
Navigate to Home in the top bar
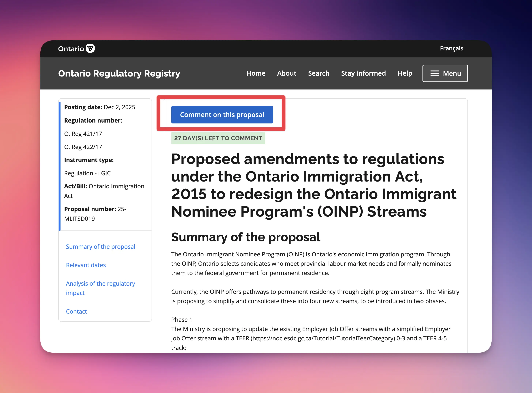click(x=256, y=73)
